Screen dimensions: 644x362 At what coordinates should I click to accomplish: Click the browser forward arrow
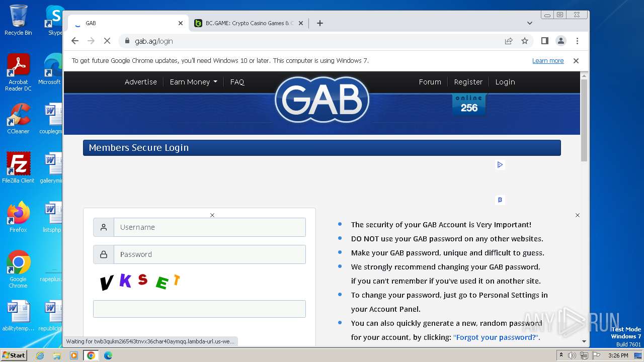91,41
